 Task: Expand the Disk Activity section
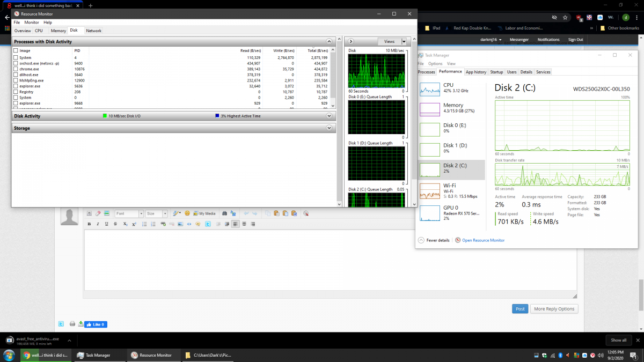[329, 116]
